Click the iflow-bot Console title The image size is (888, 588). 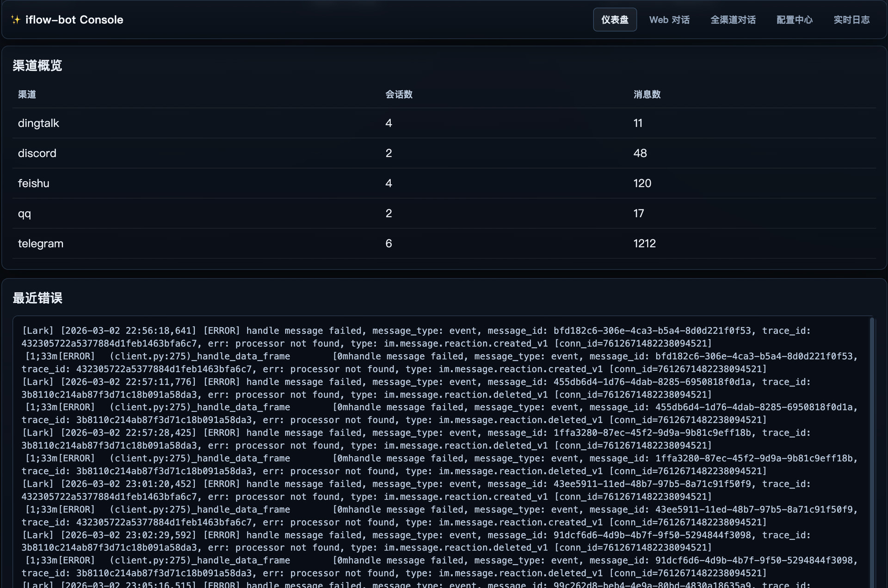(74, 20)
